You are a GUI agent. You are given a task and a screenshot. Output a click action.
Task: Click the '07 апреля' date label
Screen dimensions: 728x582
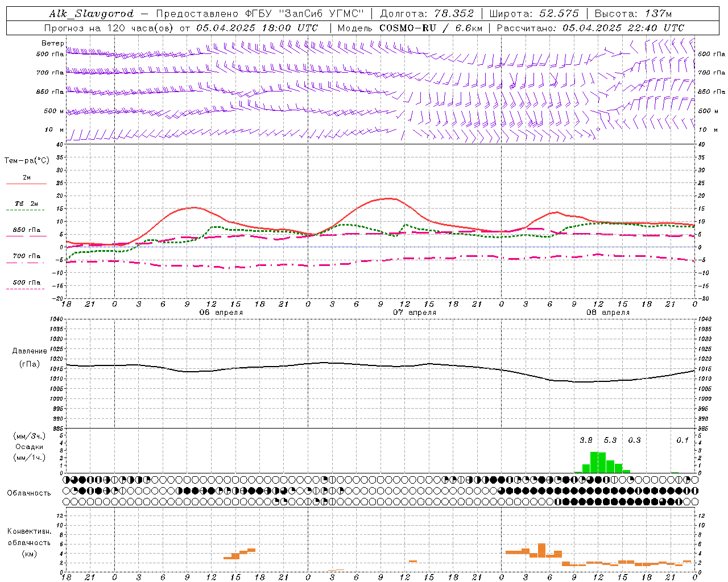coord(415,313)
